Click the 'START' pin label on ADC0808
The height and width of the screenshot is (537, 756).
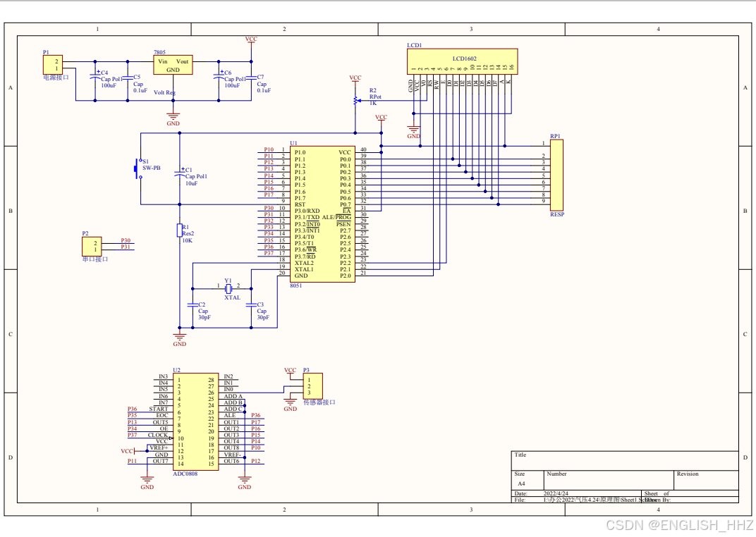[158, 409]
